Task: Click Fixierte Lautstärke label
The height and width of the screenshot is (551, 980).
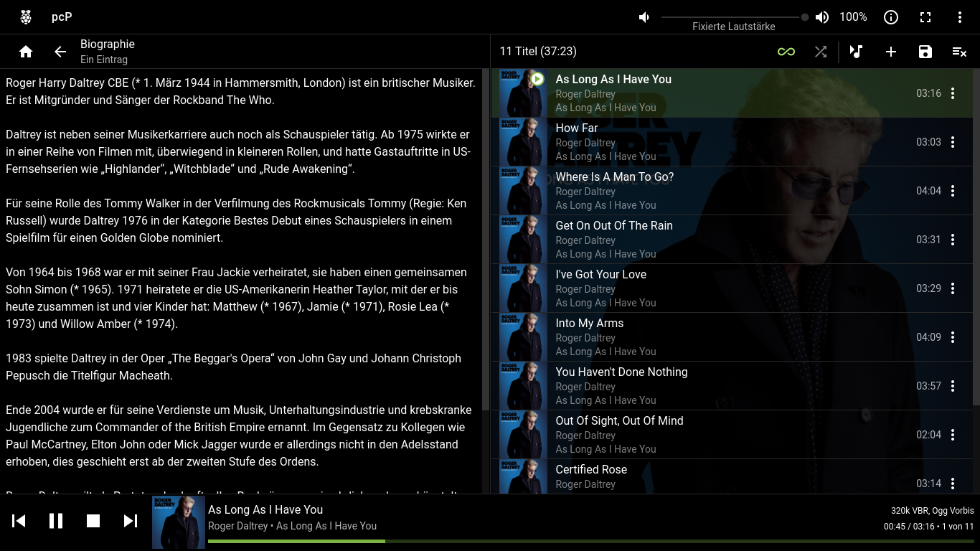Action: click(733, 27)
